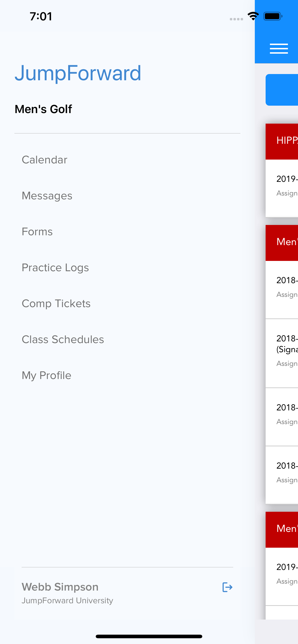Open Comp Tickets

pyautogui.click(x=56, y=304)
